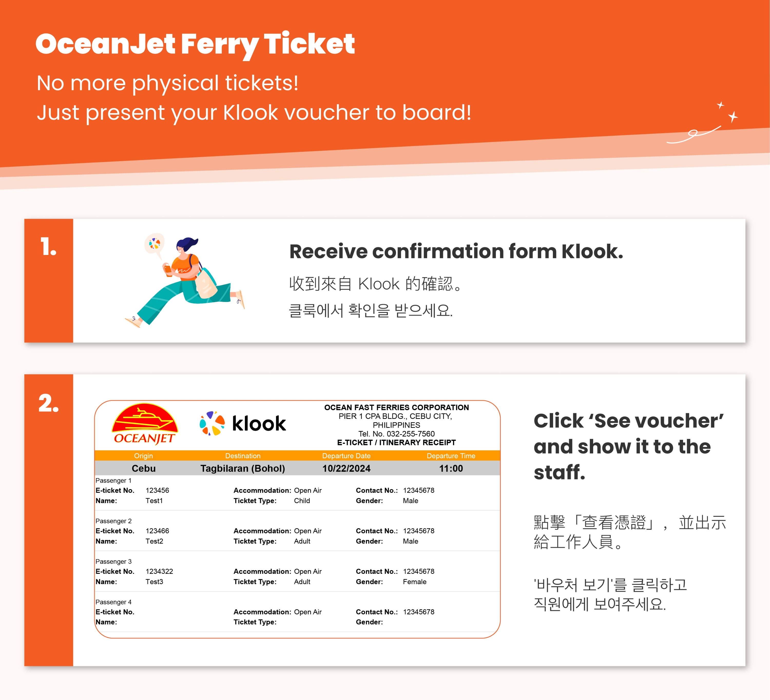Screen dimensions: 770x700
Task: Click 'Receive confirmation form Klook.' heading
Action: [456, 252]
